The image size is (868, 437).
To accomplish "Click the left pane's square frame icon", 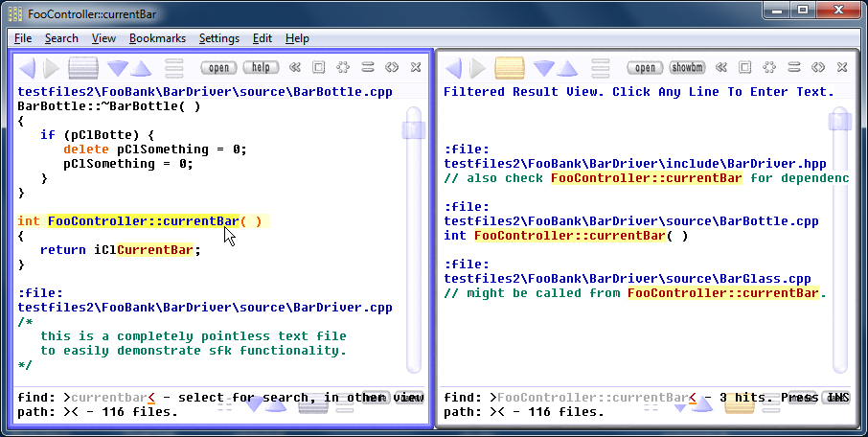I will tap(319, 68).
